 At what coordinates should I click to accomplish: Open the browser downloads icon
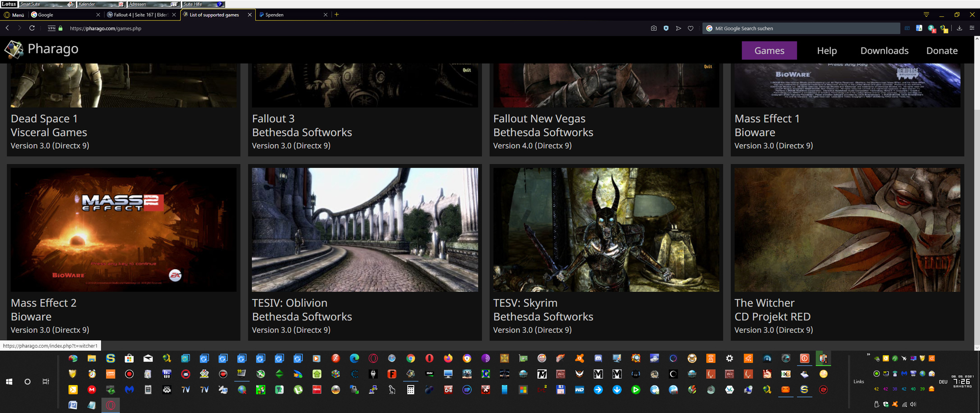pos(960,29)
